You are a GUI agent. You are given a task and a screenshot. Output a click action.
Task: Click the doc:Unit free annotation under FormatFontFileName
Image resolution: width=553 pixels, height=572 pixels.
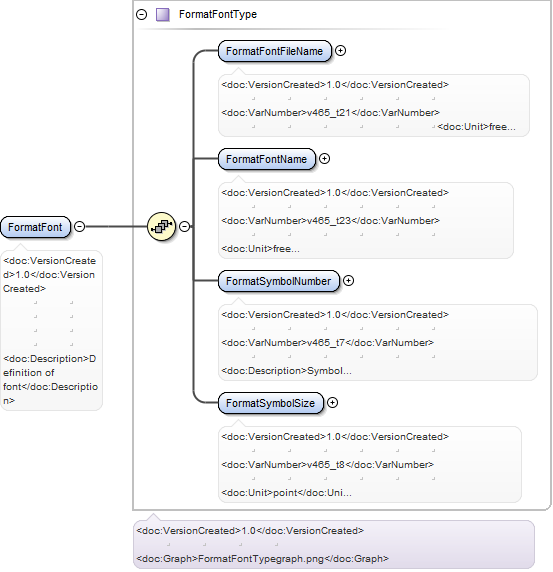pos(476,127)
